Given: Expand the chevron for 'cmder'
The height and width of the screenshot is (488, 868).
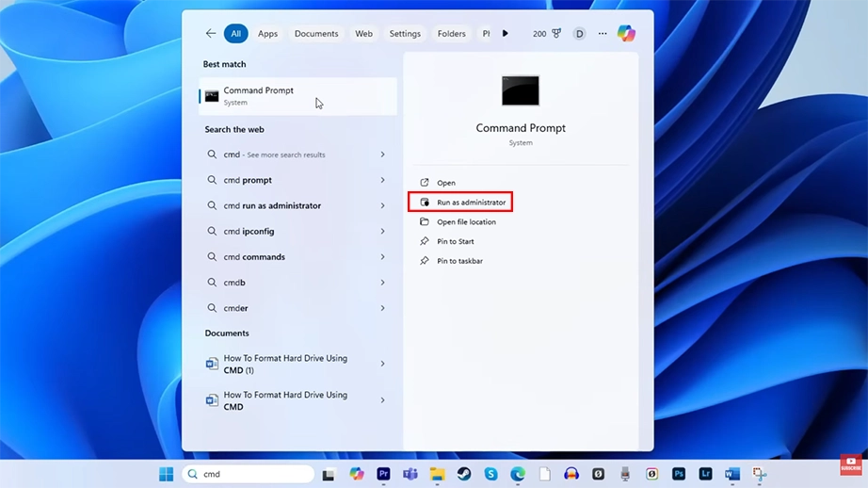Looking at the screenshot, I should (x=382, y=308).
